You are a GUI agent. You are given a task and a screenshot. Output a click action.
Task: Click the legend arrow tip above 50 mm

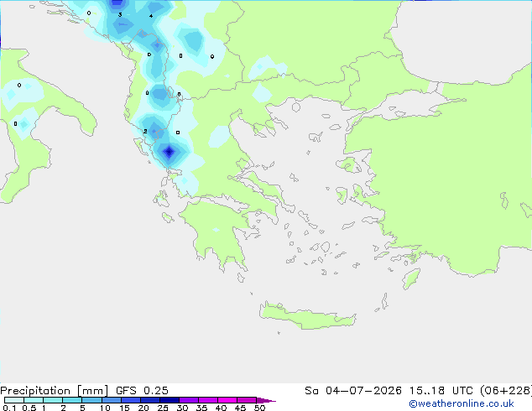pyautogui.click(x=266, y=400)
